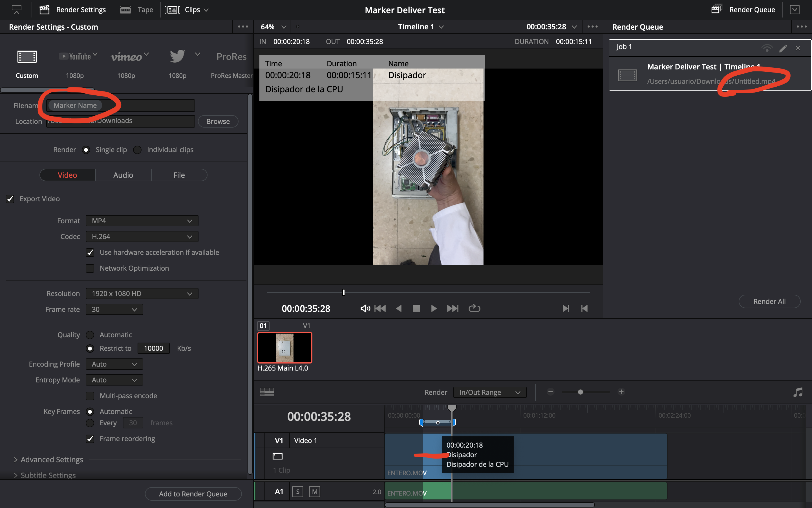Toggle loop playback
Image resolution: width=812 pixels, height=508 pixels.
pyautogui.click(x=475, y=308)
